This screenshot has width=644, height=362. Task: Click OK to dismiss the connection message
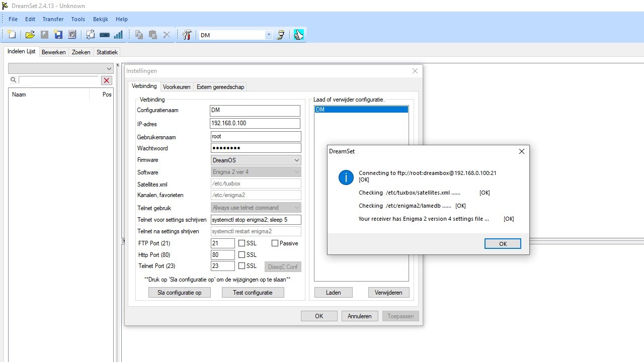[x=502, y=243]
